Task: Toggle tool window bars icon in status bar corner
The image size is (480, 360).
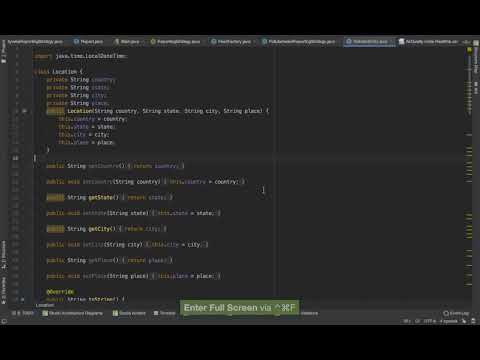Action: pos(4,321)
